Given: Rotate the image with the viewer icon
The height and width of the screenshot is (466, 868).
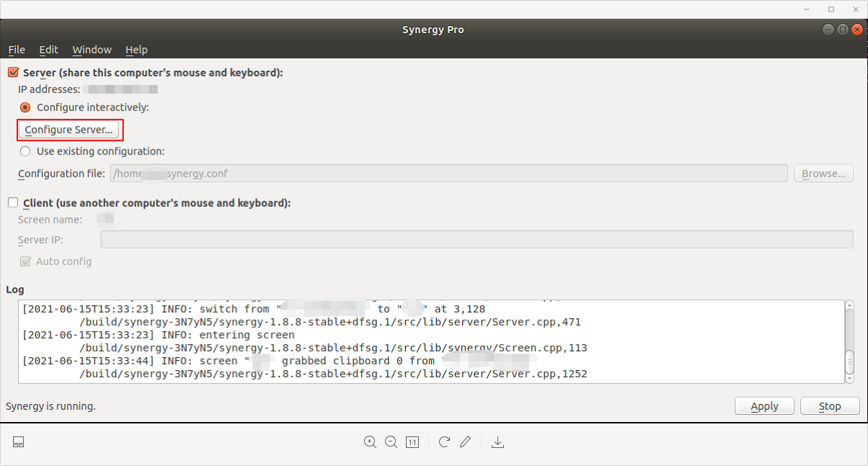Looking at the screenshot, I should (x=444, y=442).
